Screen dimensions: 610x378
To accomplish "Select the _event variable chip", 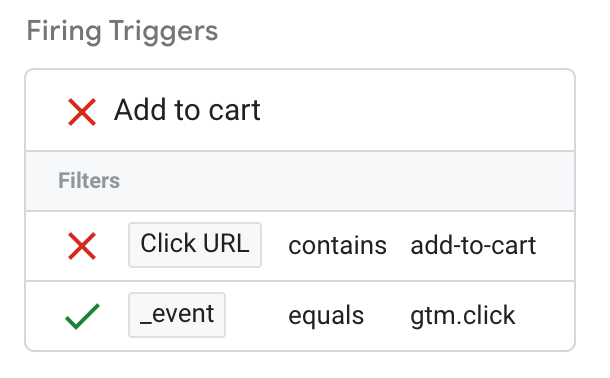I will (x=177, y=315).
